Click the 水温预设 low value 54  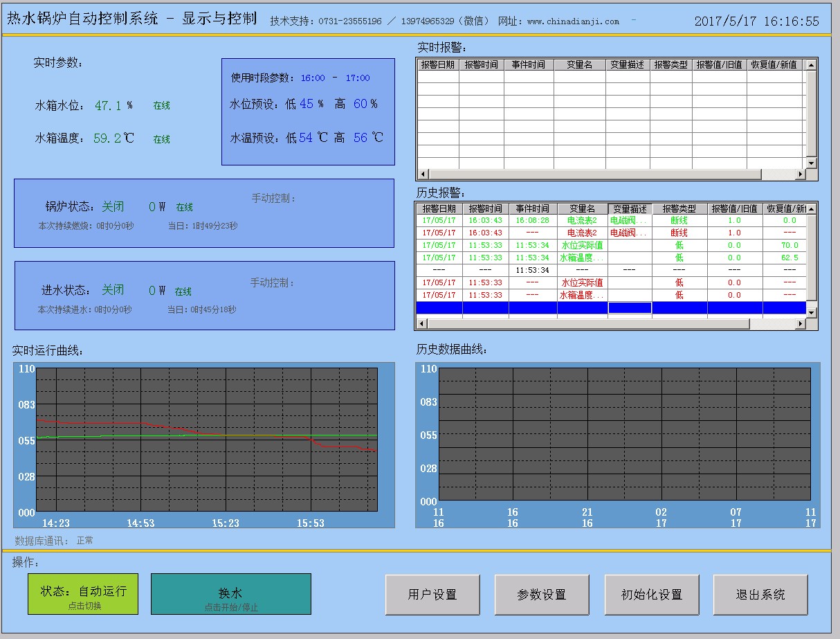[306, 138]
